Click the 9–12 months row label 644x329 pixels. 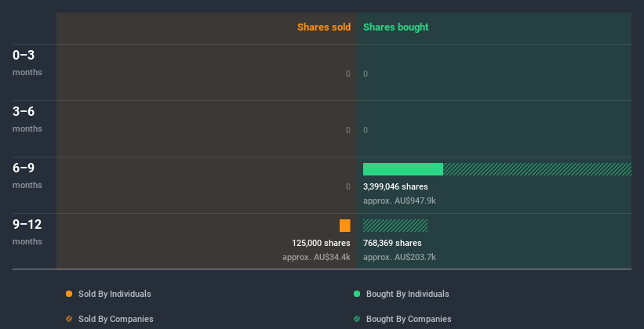(x=27, y=232)
